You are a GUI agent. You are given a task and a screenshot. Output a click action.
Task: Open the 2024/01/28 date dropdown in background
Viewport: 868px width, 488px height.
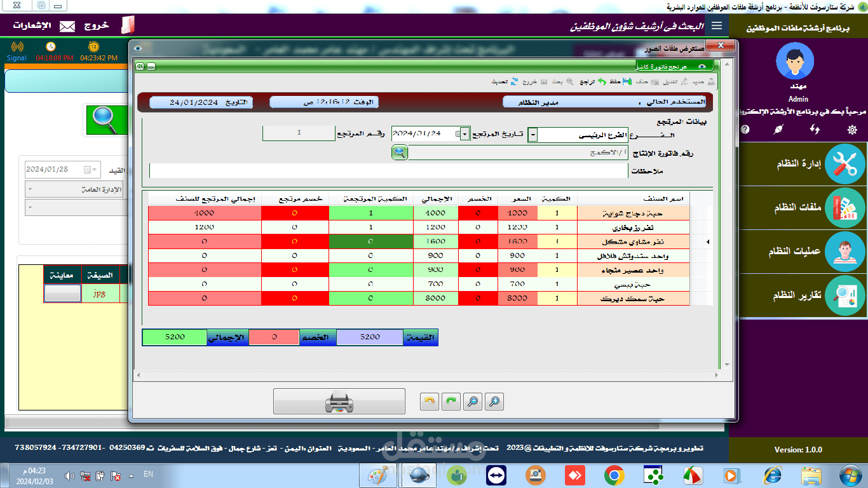pyautogui.click(x=95, y=170)
